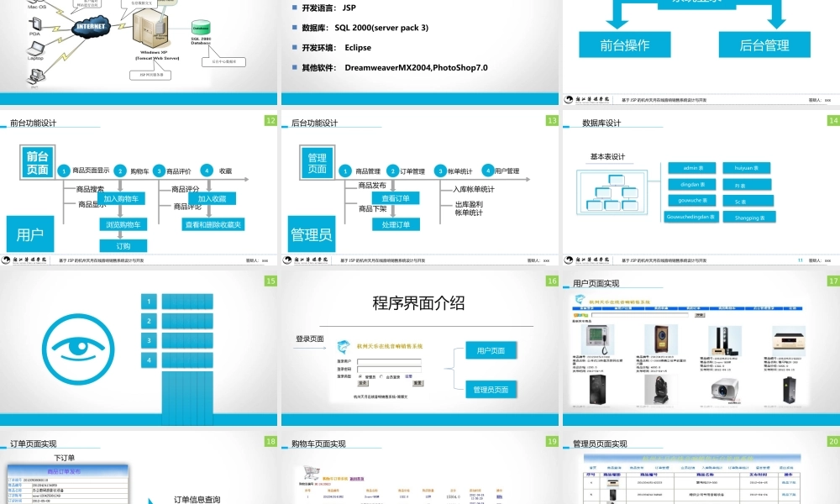Select the rightmost tab in the user page navigation bar
Image resolution: width=840 pixels, height=504 pixels.
pyautogui.click(x=790, y=308)
